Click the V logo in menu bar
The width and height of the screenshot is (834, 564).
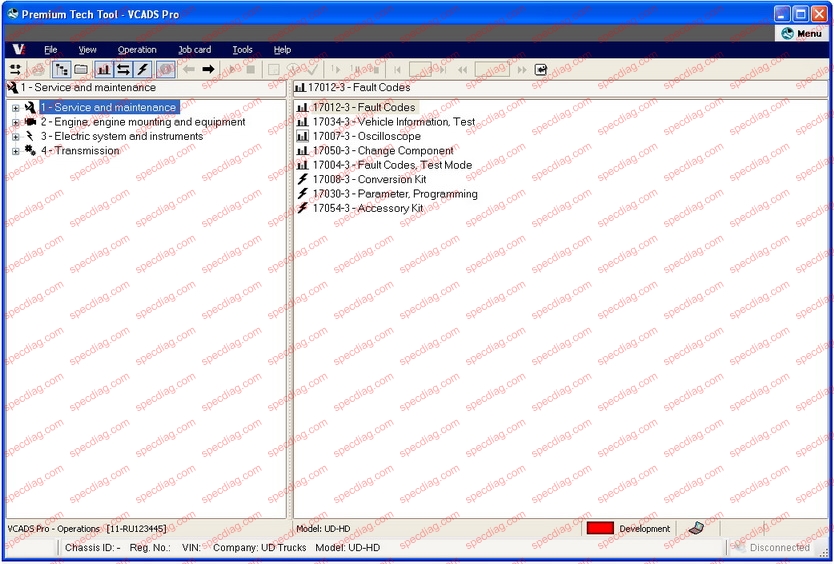point(18,49)
